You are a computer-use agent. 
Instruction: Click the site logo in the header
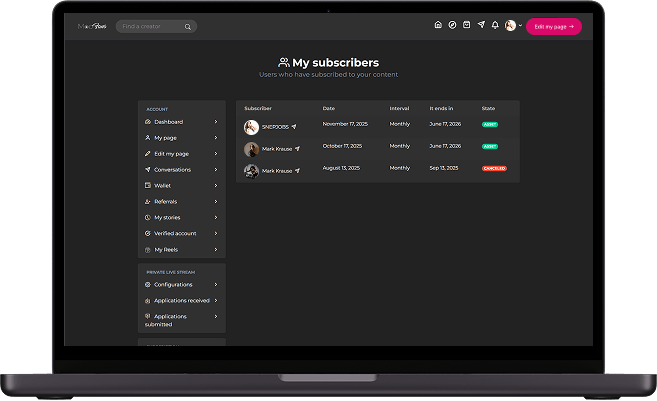click(x=92, y=26)
